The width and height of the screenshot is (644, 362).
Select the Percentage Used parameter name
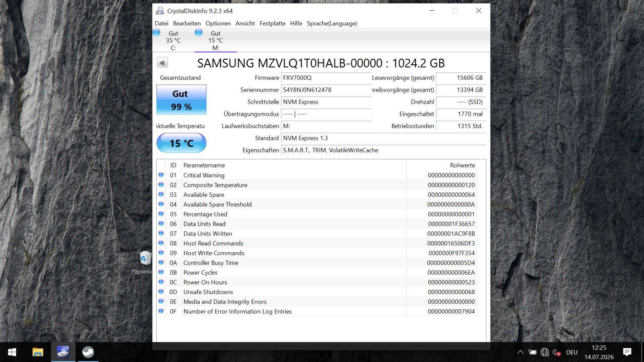(205, 214)
